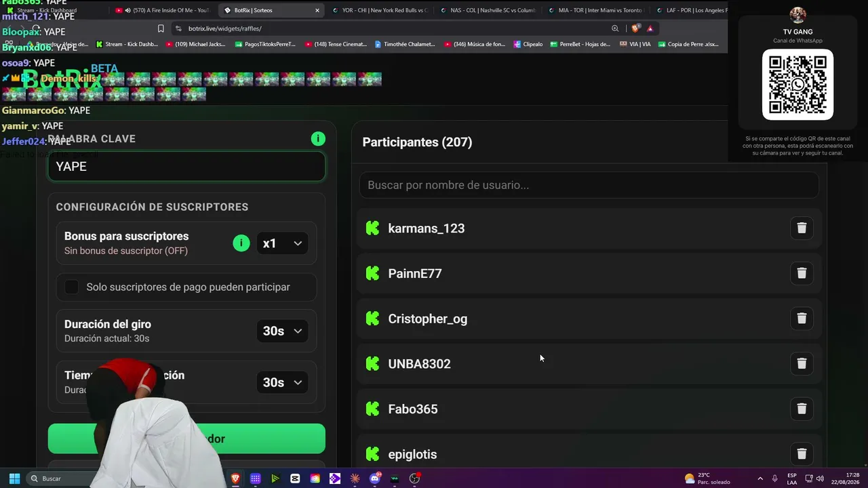
Task: Open subscriber bonus x1 dropdown
Action: [x=282, y=243]
